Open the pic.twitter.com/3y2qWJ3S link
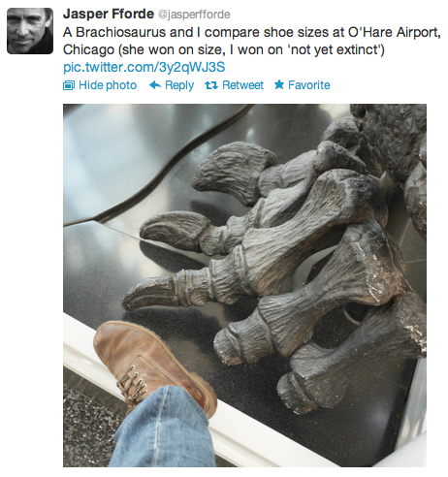Screen dimensions: 448x477 coord(144,67)
